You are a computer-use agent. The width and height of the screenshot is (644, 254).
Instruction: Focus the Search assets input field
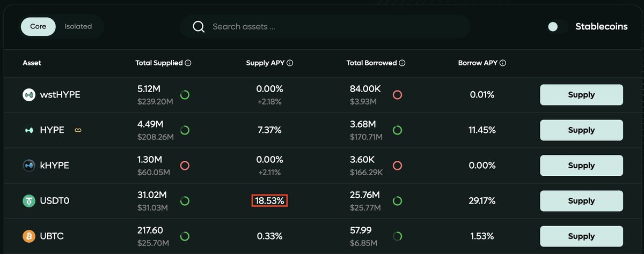[x=325, y=27]
